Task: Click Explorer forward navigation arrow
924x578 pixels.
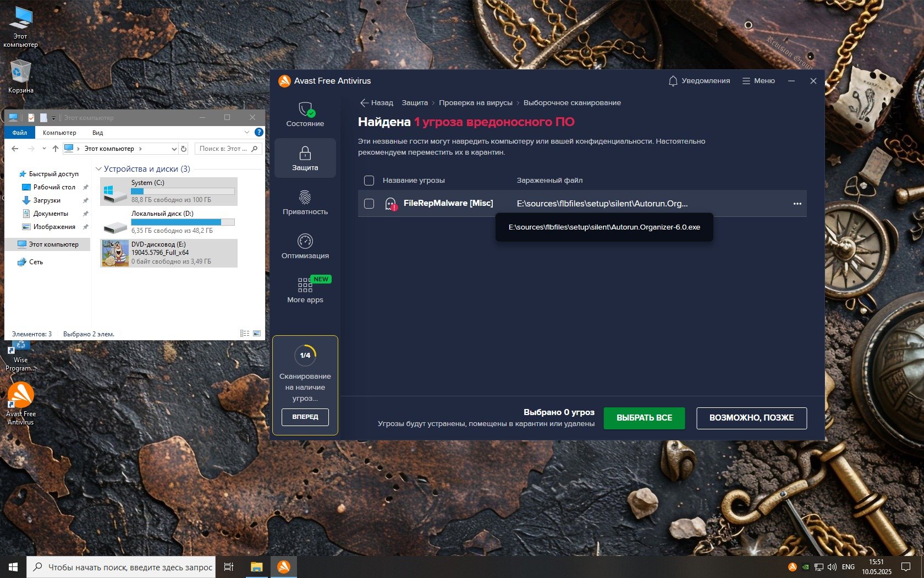Action: [31, 149]
